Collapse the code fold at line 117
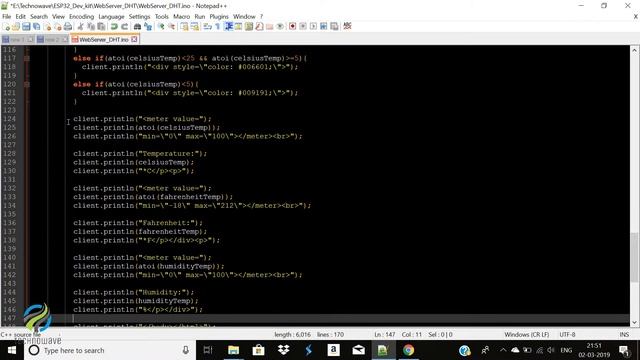 click(27, 58)
